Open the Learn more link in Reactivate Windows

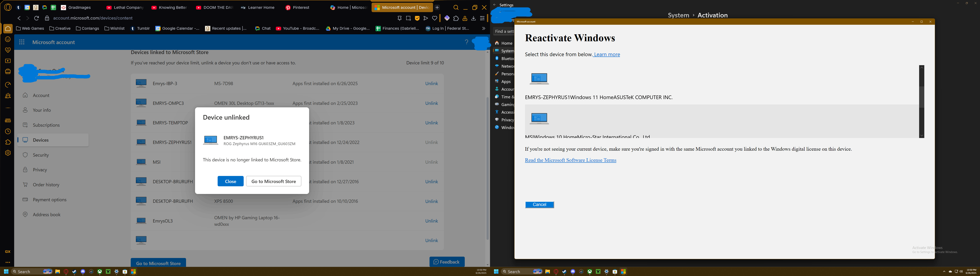[x=607, y=54]
